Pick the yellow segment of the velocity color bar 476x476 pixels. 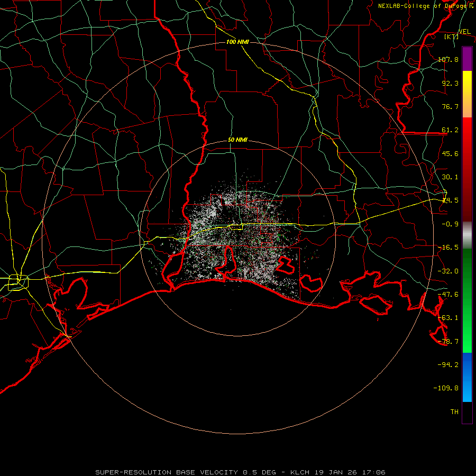tap(467, 78)
